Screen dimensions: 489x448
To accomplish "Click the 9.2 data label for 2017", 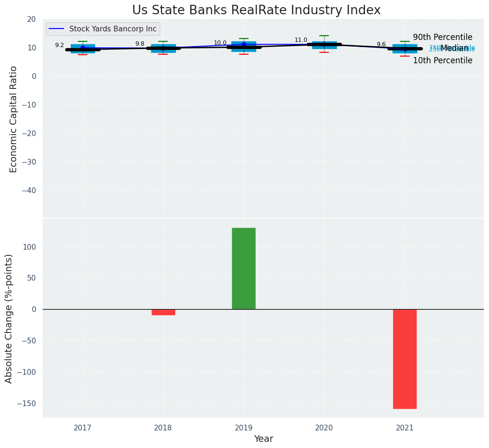I will click(59, 45).
